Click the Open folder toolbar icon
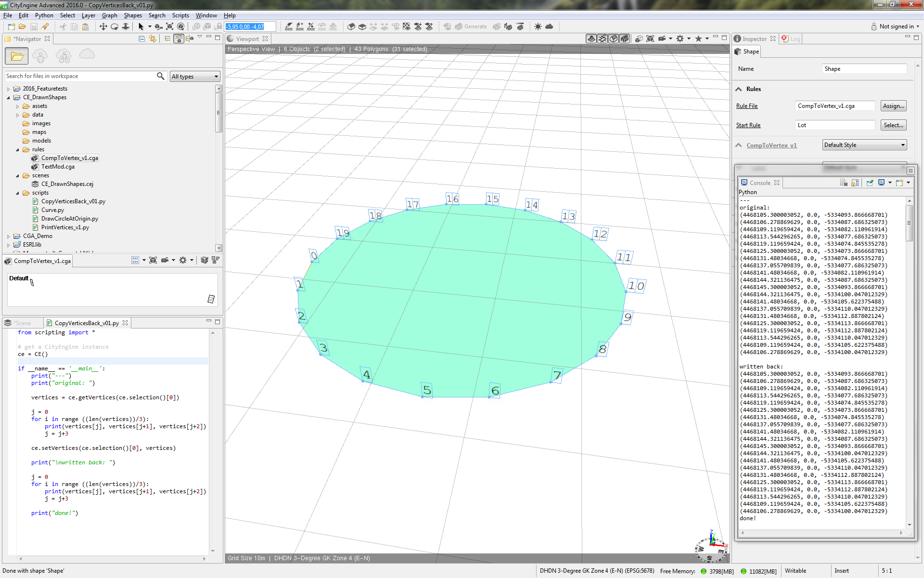Screen dimensions: 924x578 click(x=22, y=26)
